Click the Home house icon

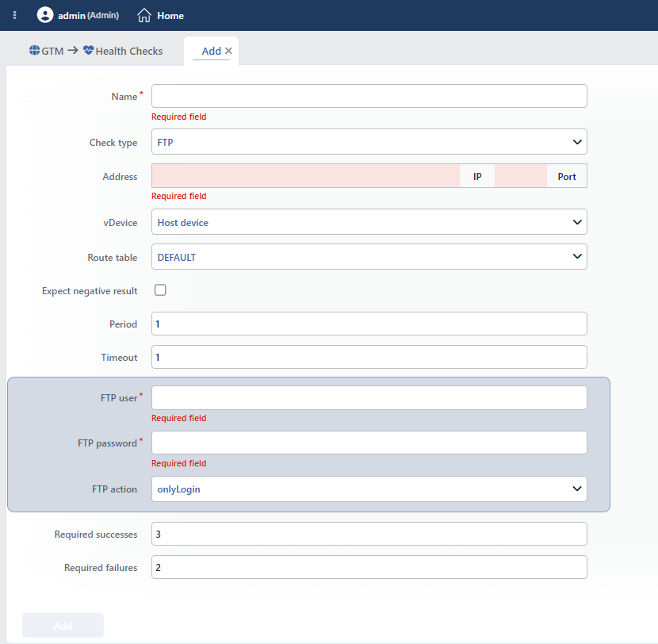click(144, 16)
